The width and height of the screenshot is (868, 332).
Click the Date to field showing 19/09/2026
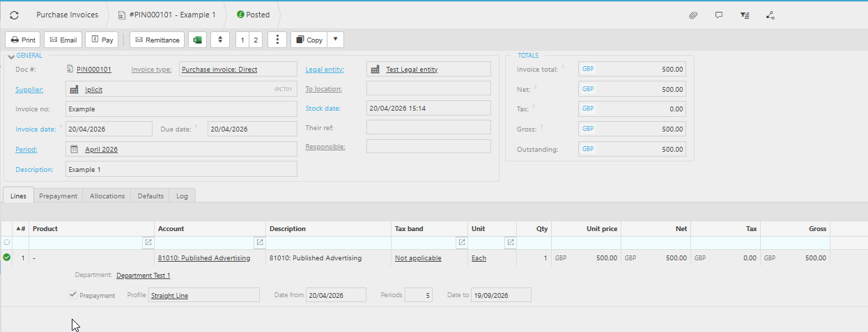501,295
